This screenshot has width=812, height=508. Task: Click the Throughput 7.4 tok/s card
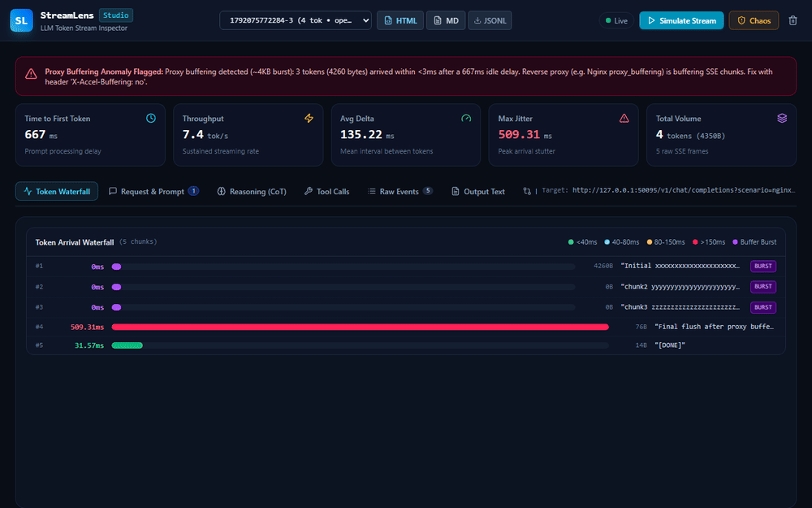click(248, 135)
